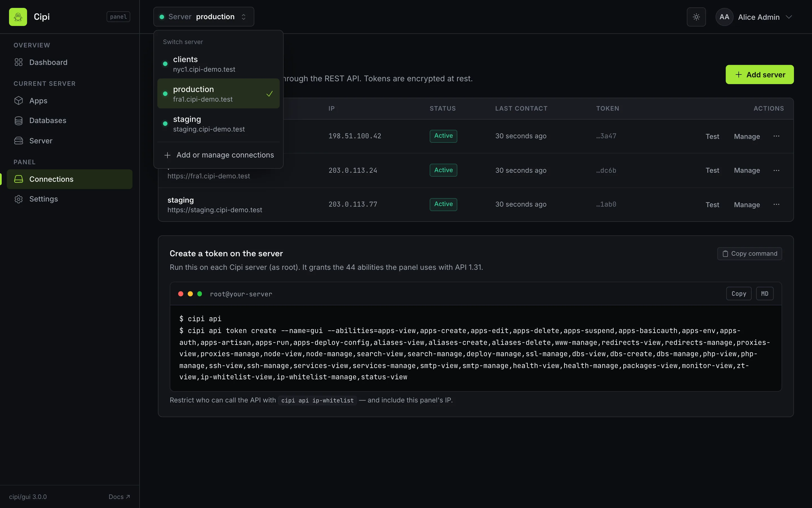The height and width of the screenshot is (508, 812).
Task: Toggle the light/dark theme sun button
Action: pyautogui.click(x=696, y=17)
